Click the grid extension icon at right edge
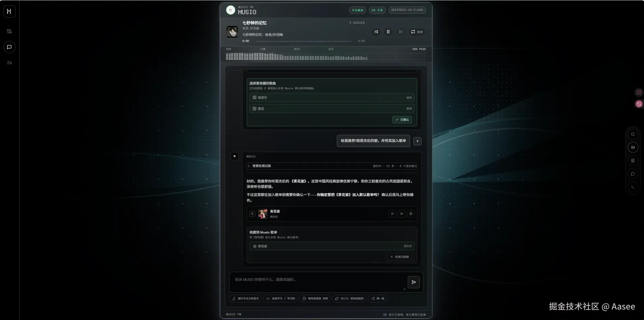 pyautogui.click(x=639, y=92)
